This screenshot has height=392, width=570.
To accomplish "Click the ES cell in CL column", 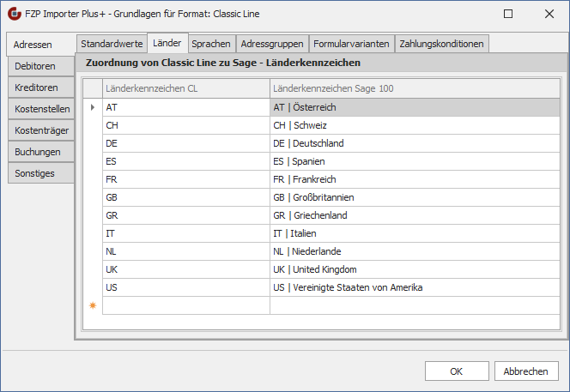I will [x=186, y=161].
